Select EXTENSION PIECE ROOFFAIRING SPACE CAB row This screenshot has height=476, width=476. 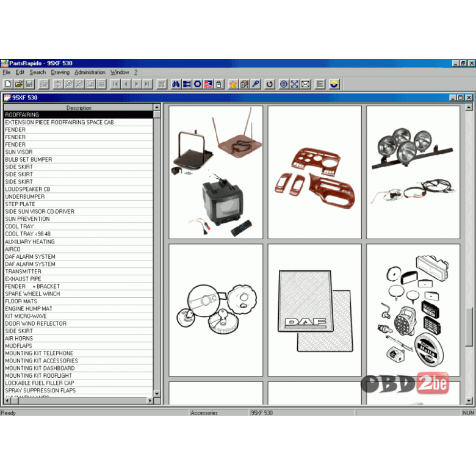coord(79,122)
